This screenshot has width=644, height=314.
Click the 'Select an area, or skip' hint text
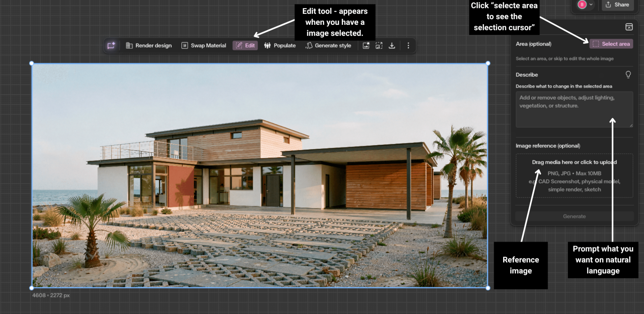565,59
